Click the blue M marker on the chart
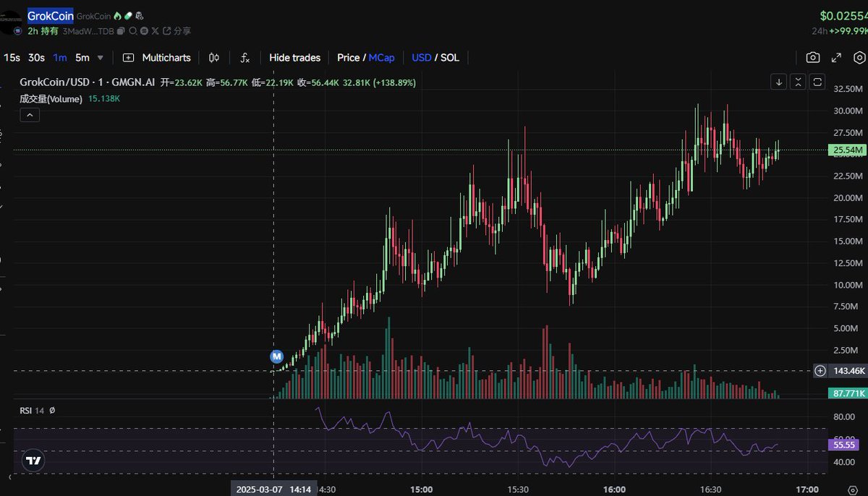This screenshot has width=868, height=496. click(276, 356)
